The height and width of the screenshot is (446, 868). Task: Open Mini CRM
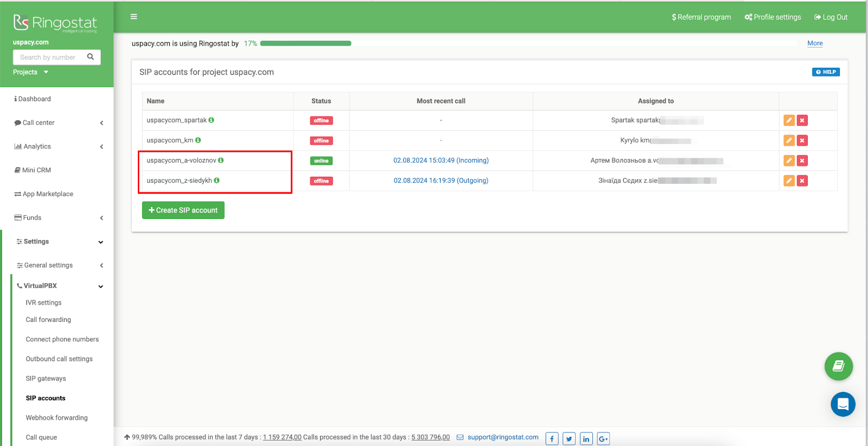(x=33, y=170)
